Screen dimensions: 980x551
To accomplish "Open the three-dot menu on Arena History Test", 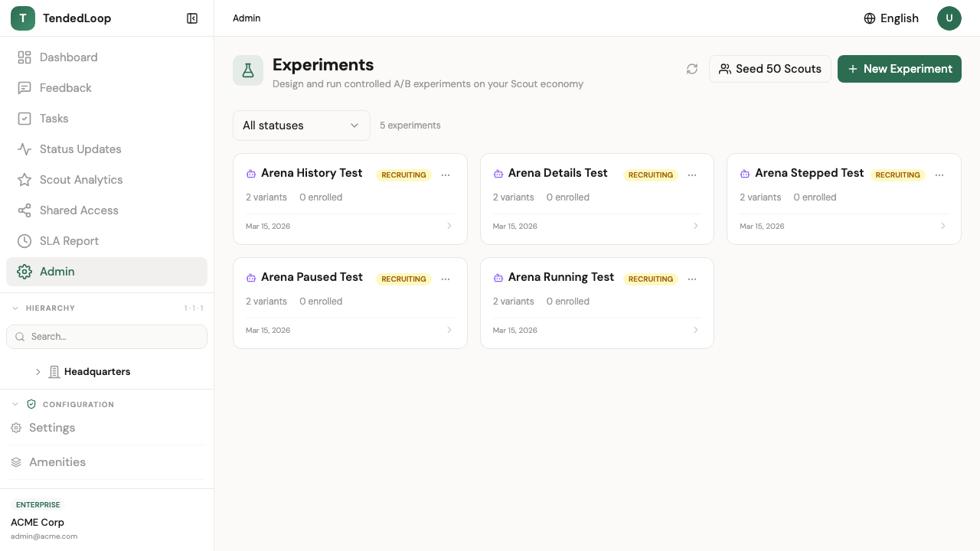I will click(x=446, y=175).
